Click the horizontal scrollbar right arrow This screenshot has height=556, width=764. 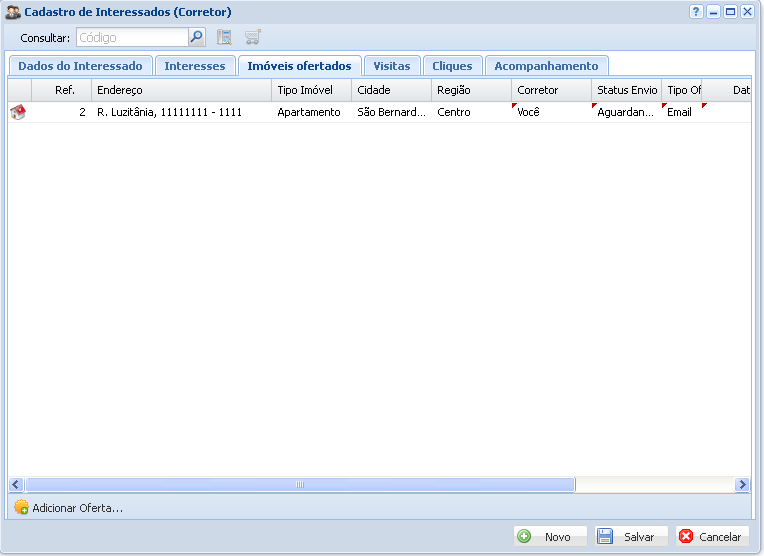pyautogui.click(x=742, y=484)
